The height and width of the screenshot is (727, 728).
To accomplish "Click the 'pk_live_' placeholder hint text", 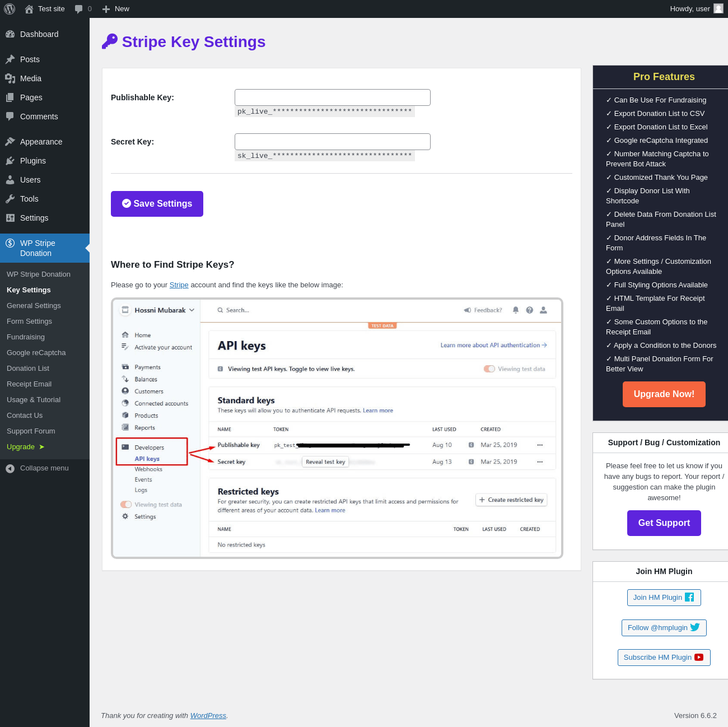I will coord(325,111).
